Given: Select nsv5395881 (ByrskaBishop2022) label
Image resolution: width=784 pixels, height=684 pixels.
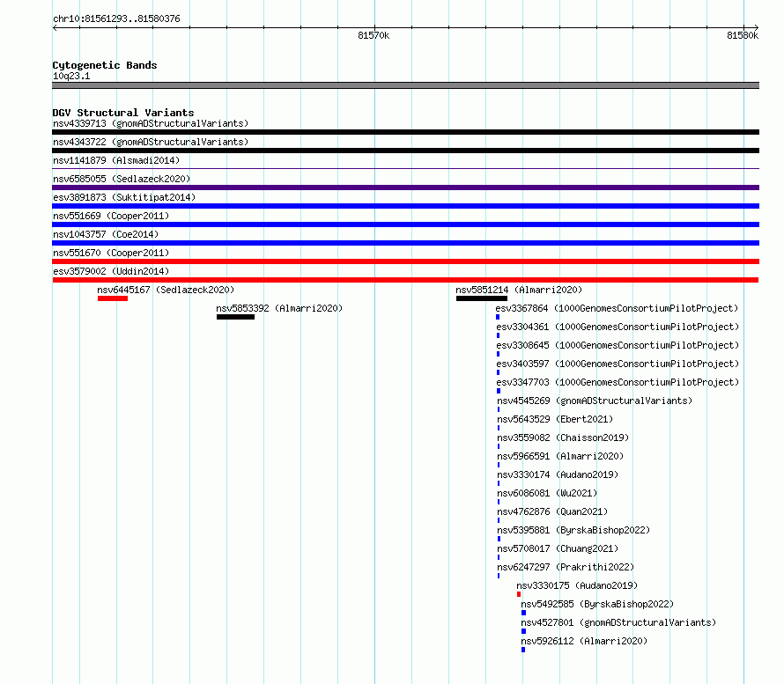Looking at the screenshot, I should [573, 530].
